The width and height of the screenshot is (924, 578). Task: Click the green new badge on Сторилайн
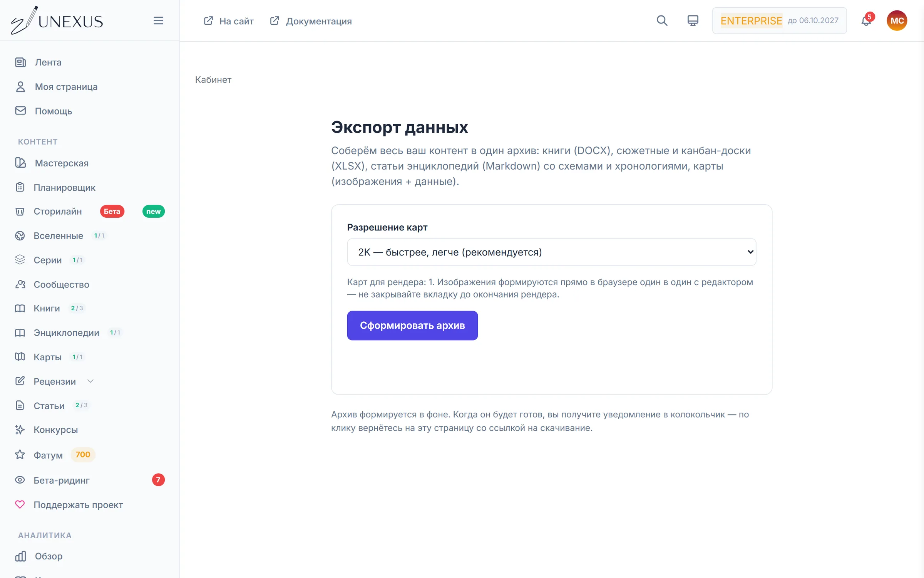(x=154, y=212)
